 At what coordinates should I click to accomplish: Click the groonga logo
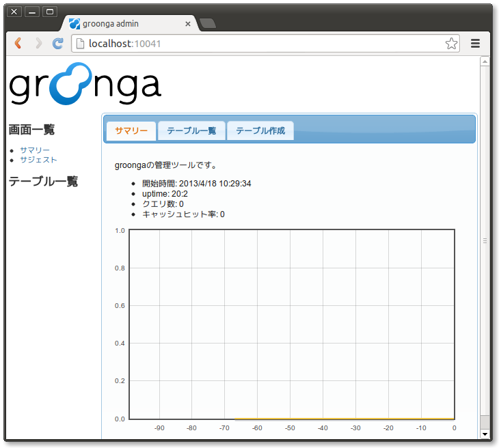[85, 84]
